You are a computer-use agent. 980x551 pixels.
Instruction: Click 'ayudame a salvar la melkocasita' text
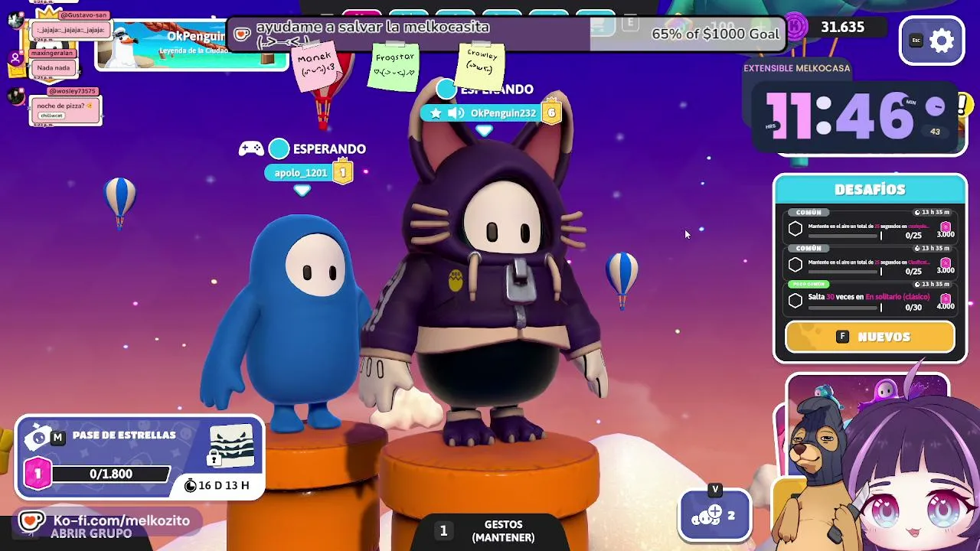[373, 27]
